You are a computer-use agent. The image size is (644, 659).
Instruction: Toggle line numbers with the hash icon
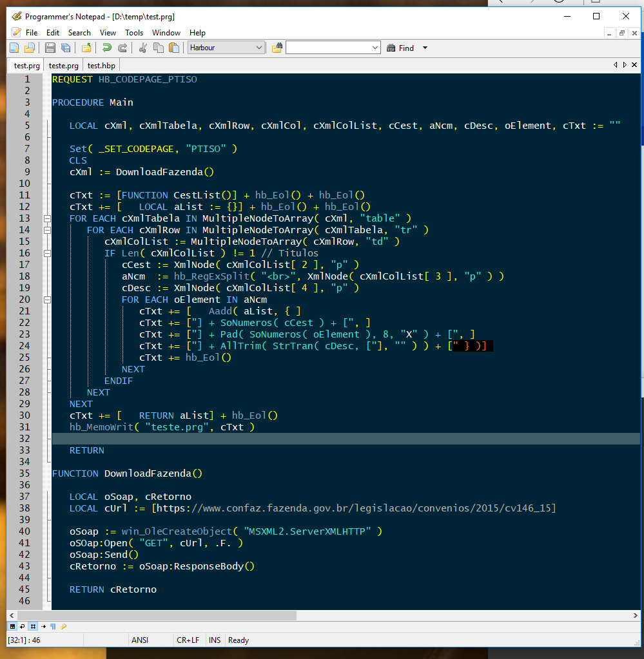click(x=32, y=626)
